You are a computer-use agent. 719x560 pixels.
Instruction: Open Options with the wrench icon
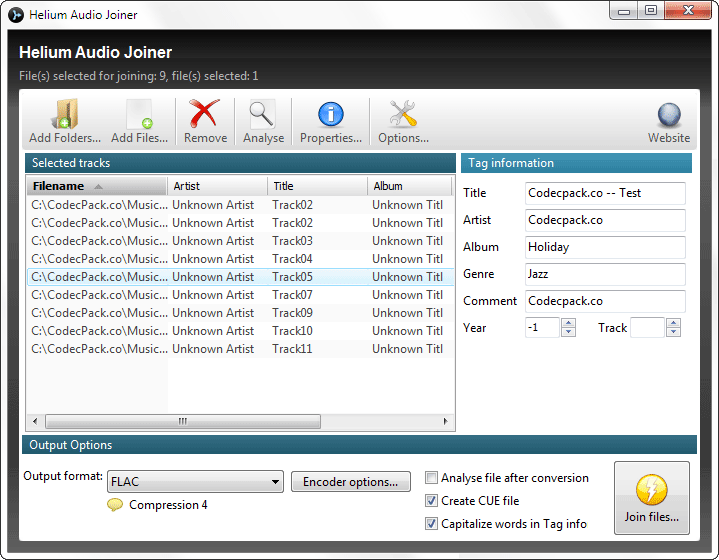(x=403, y=113)
